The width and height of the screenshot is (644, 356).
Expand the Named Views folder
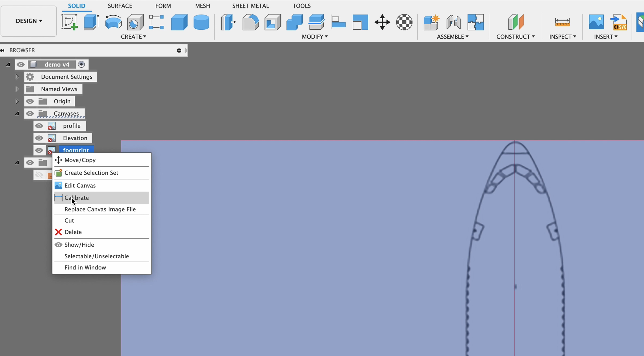[x=17, y=89]
